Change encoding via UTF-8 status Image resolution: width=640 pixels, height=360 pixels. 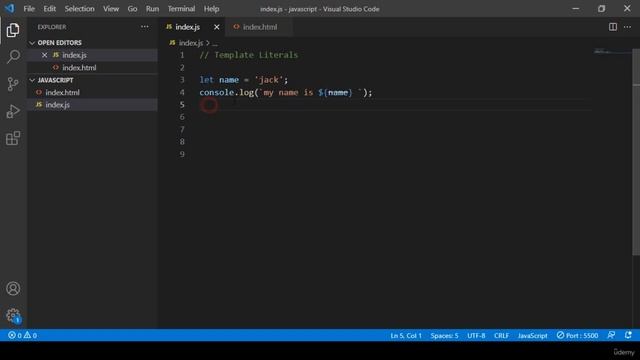476,336
